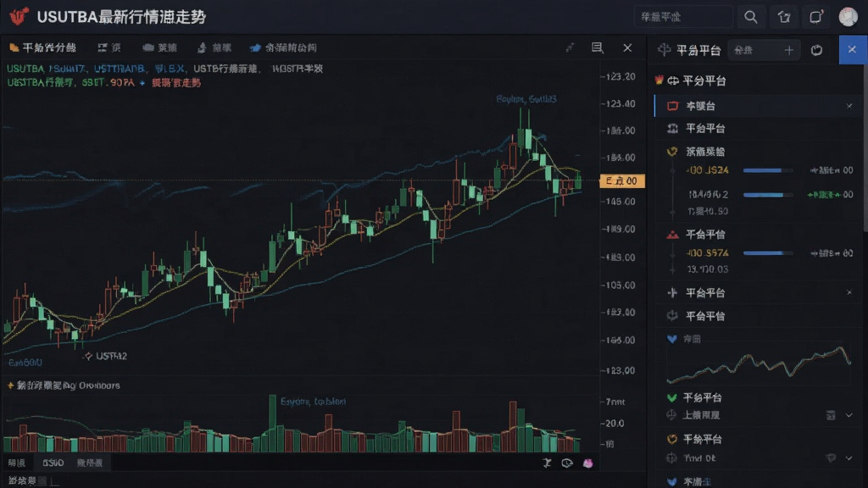868x488 pixels.
Task: Click the orange current price label on axis
Action: click(622, 181)
